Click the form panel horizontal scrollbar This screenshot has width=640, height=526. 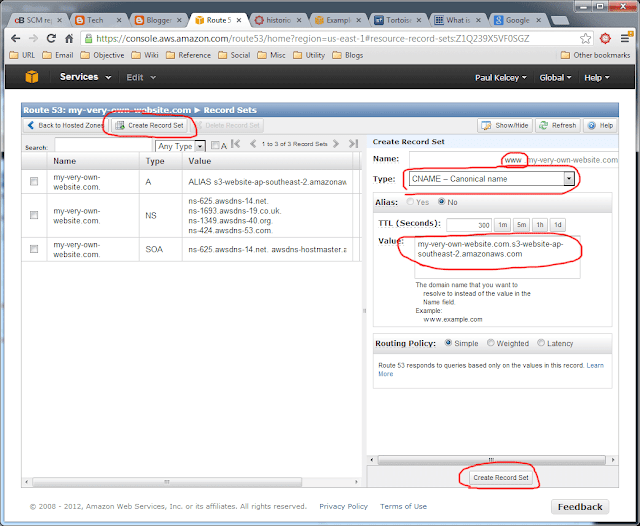coord(492,459)
